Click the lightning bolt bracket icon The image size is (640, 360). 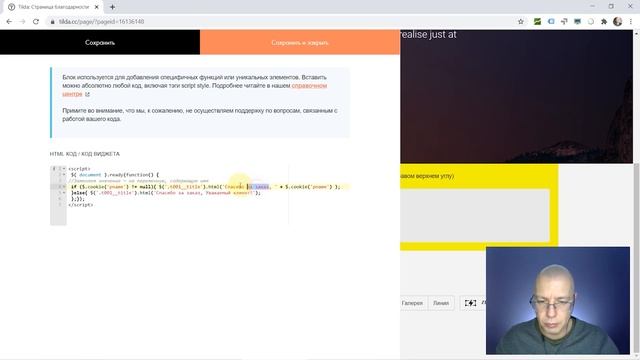point(470,303)
